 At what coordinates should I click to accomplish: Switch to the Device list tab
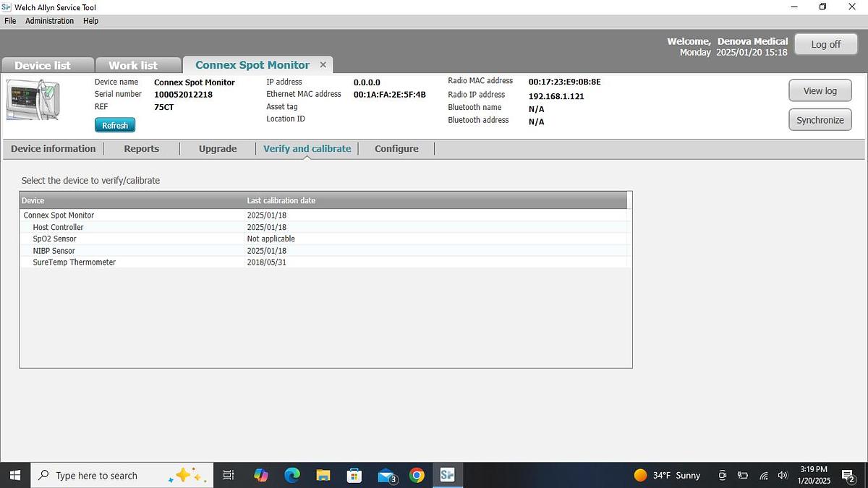pyautogui.click(x=43, y=65)
